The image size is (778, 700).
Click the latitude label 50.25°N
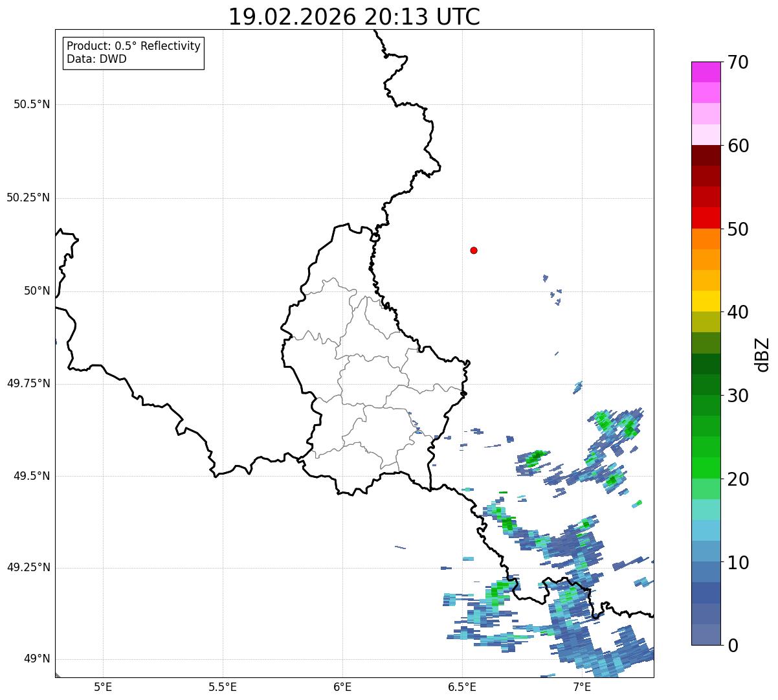28,198
